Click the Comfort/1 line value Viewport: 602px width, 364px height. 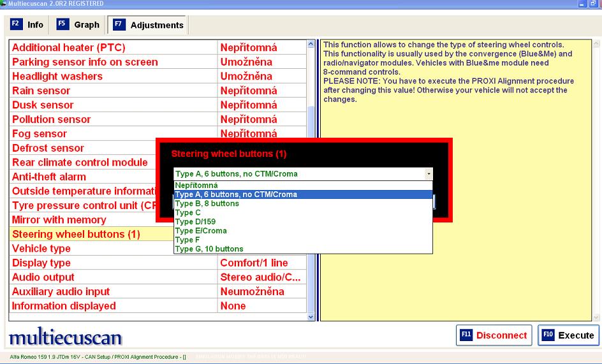[254, 263]
